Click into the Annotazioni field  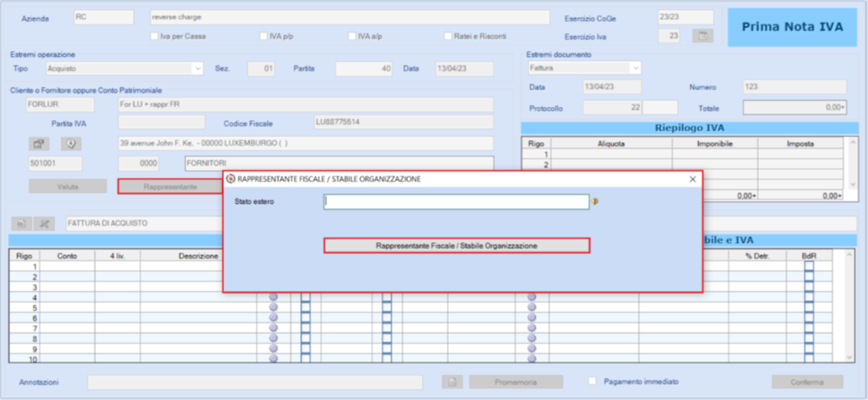coord(254,382)
